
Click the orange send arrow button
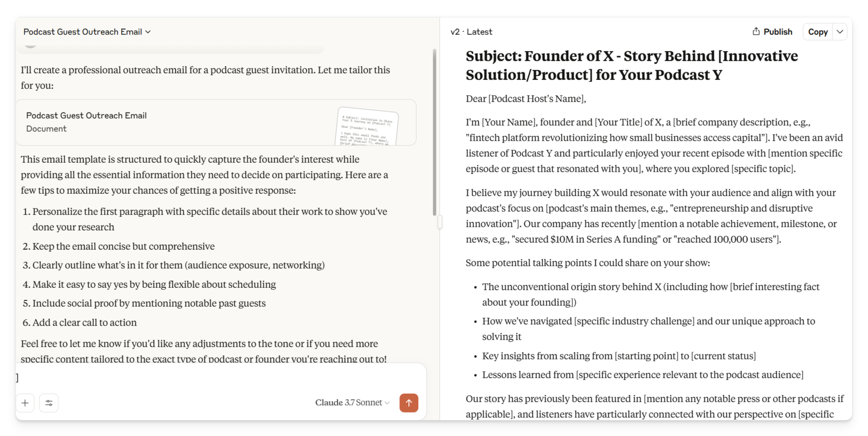click(x=408, y=403)
